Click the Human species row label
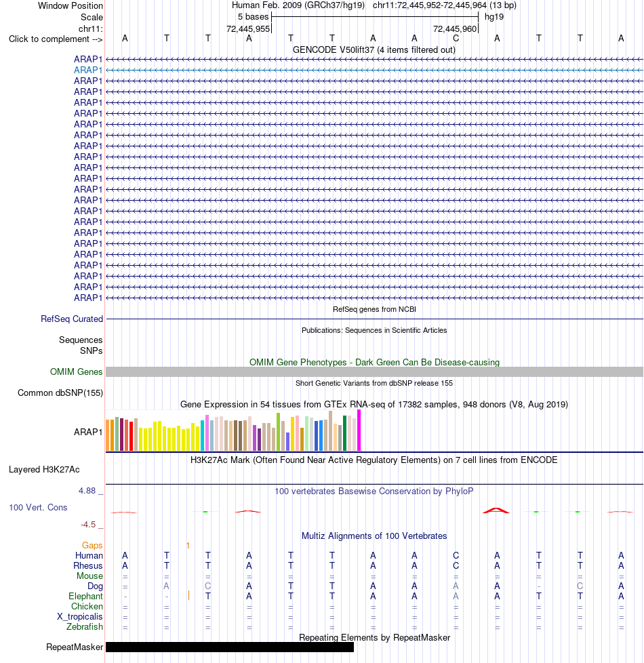 coord(89,556)
